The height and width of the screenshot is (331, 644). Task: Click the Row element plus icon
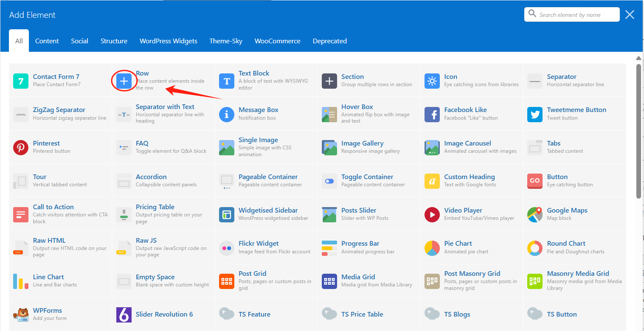(x=124, y=81)
